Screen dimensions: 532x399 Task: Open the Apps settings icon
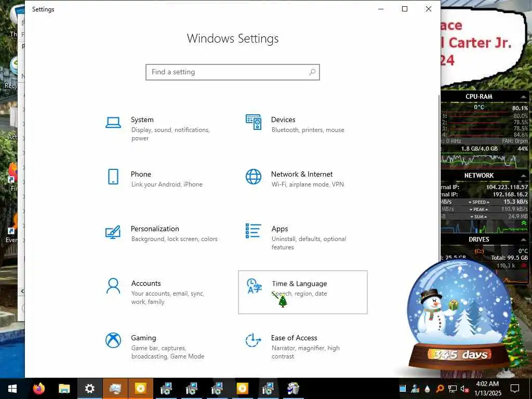coord(254,231)
